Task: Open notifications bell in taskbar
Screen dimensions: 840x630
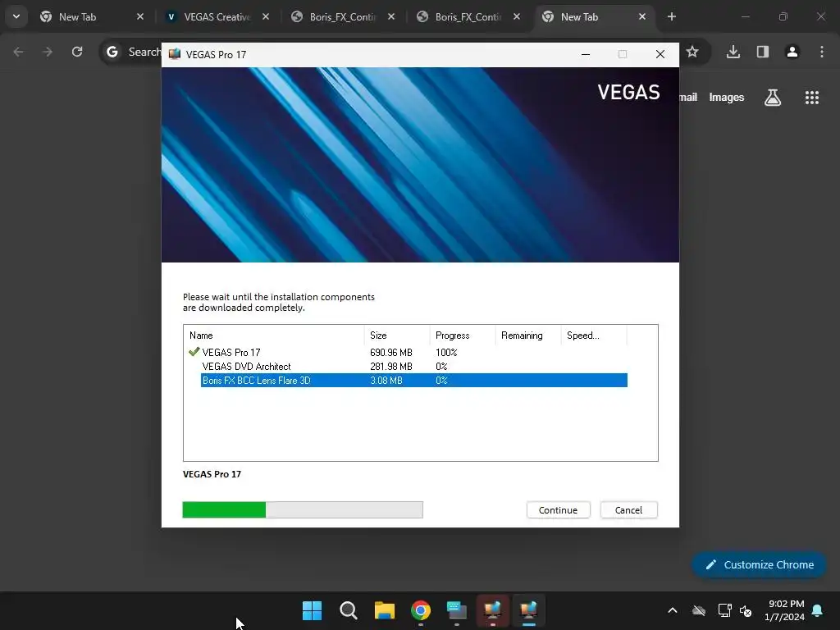Action: (x=818, y=610)
